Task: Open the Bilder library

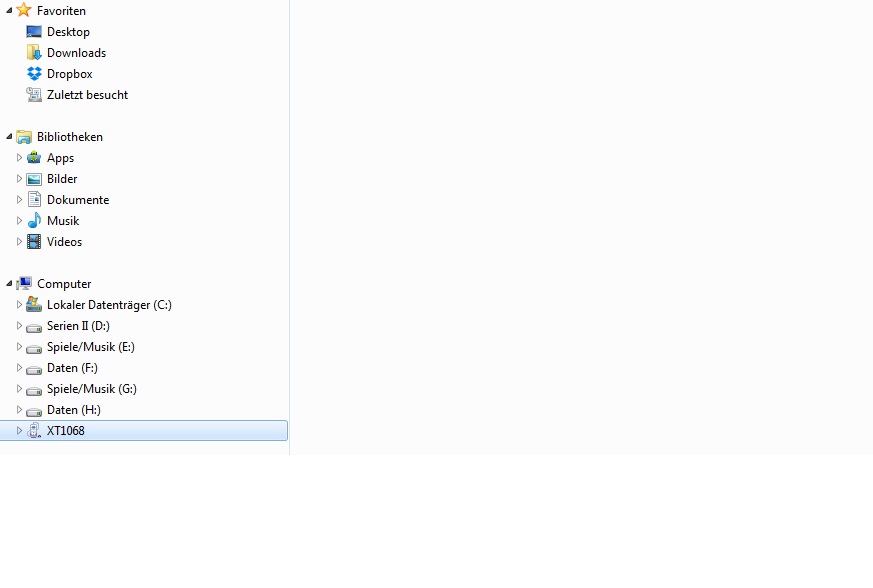Action: [62, 179]
